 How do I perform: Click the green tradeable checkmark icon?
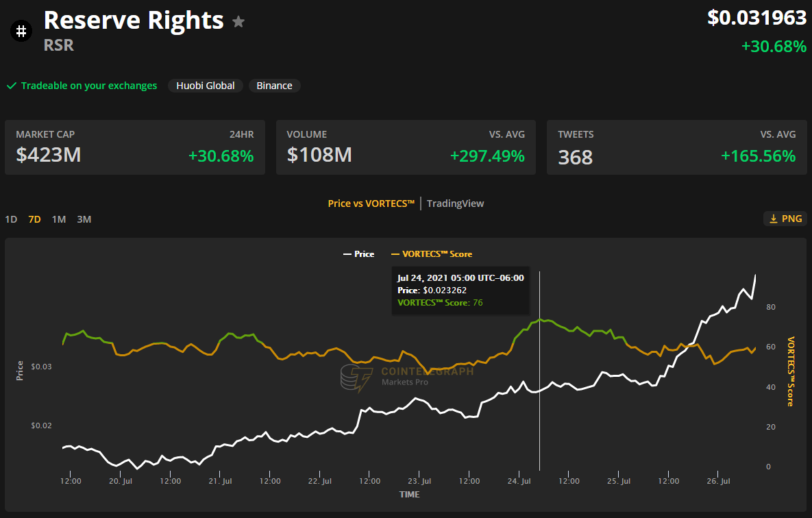[11, 86]
